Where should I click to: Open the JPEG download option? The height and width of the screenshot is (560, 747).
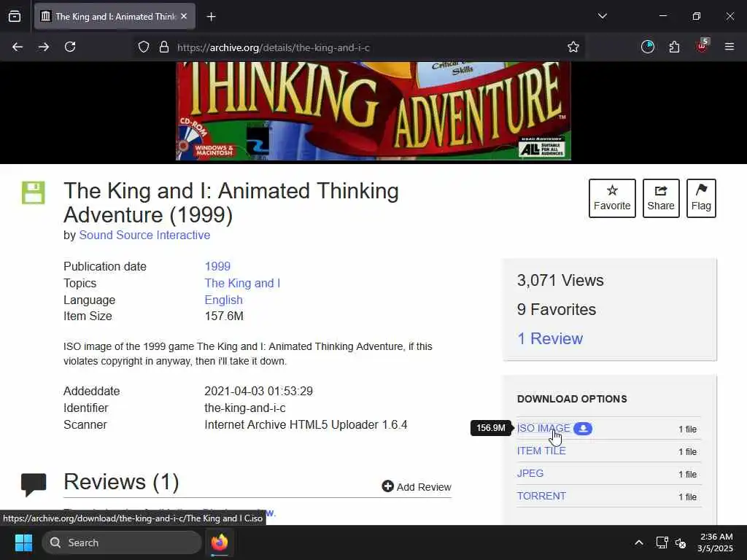click(530, 473)
